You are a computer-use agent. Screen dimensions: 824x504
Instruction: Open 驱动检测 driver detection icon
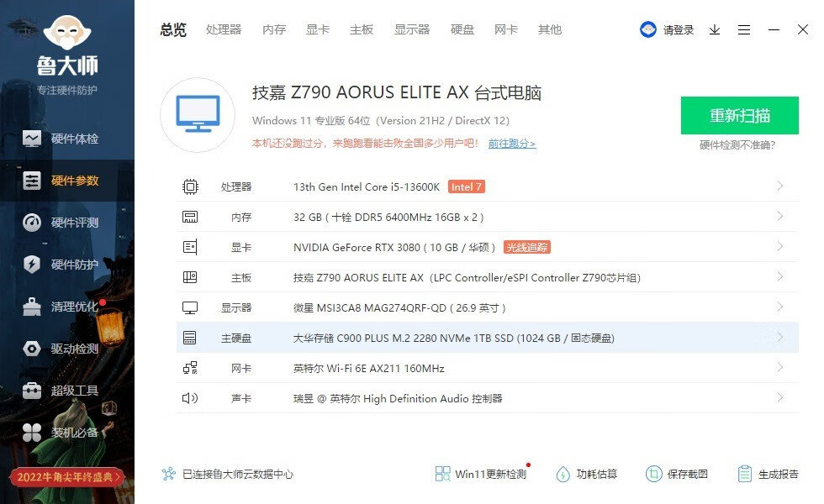tap(32, 349)
